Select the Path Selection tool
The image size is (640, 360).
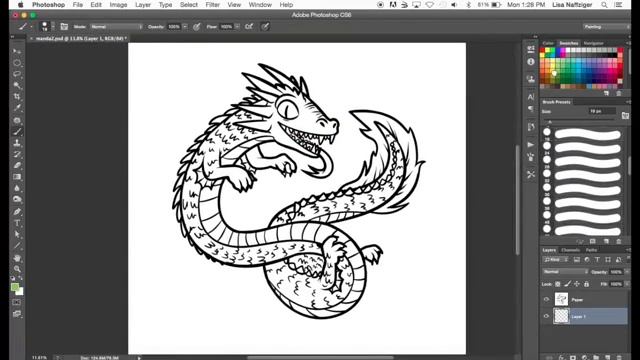pos(17,235)
